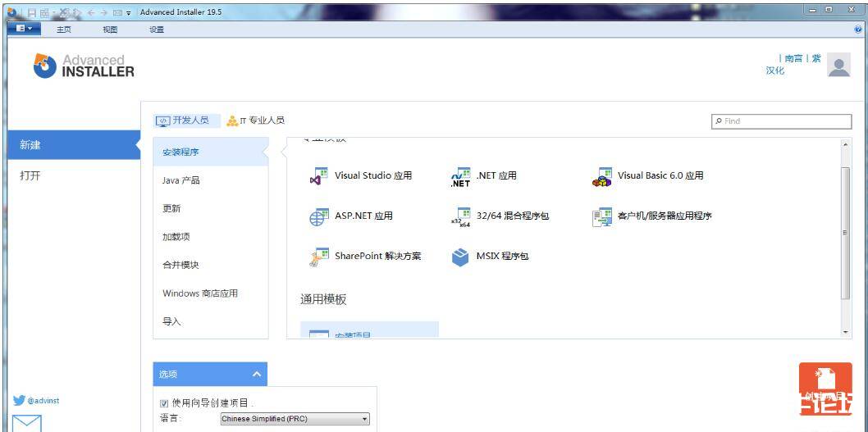Click the 通用模板 section heading
Viewport: 868px width, 432px height.
(x=324, y=300)
